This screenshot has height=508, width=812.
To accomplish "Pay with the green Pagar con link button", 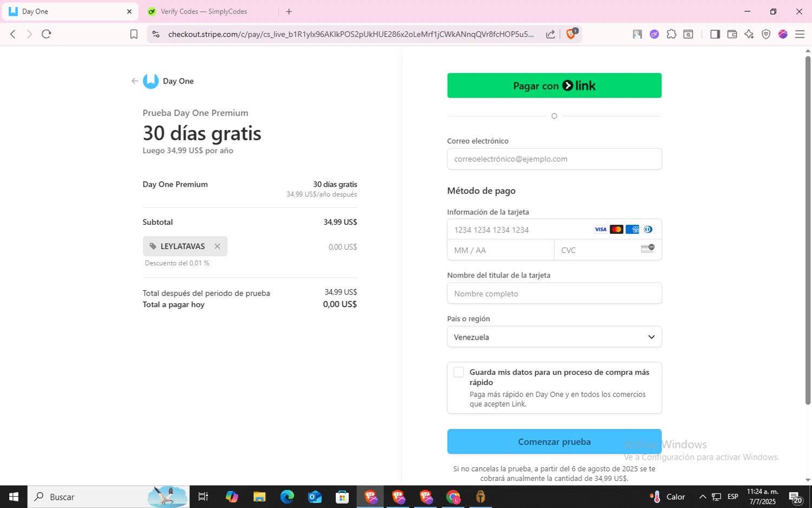I will (554, 86).
